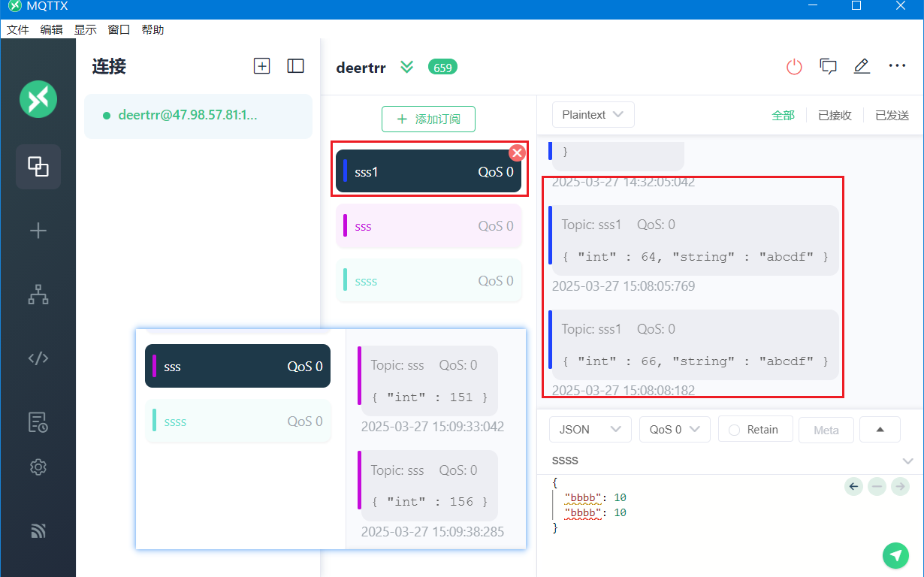Click the magenta sss color bar
The width and height of the screenshot is (924, 577).
[345, 225]
